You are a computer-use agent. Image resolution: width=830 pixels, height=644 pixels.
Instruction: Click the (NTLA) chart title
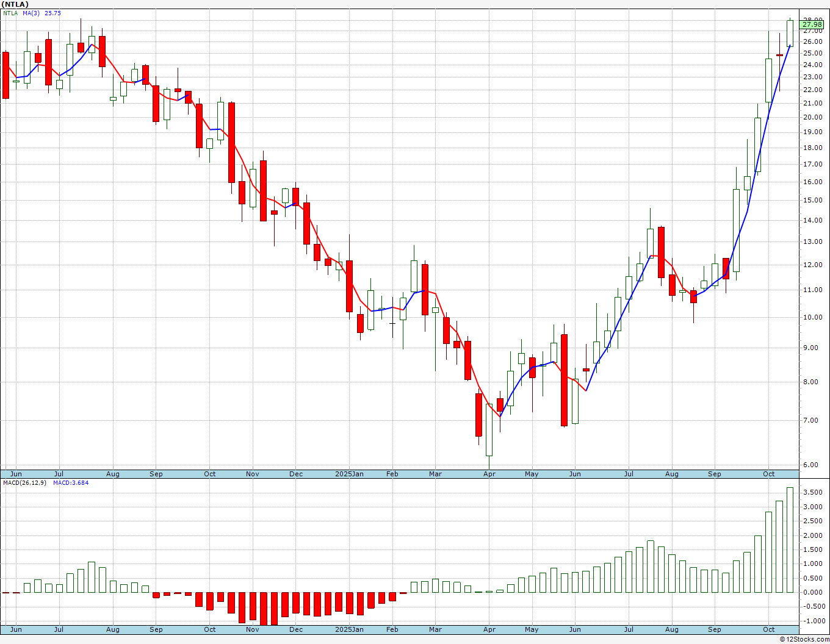15,4
